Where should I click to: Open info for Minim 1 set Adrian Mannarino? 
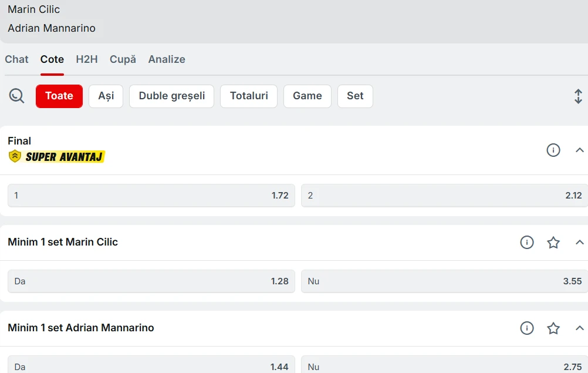pyautogui.click(x=527, y=328)
